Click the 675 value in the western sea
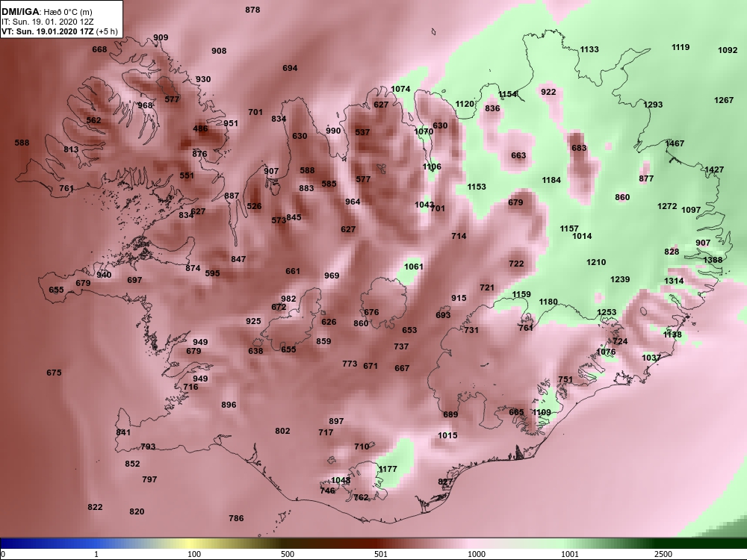The height and width of the screenshot is (560, 747). [54, 373]
